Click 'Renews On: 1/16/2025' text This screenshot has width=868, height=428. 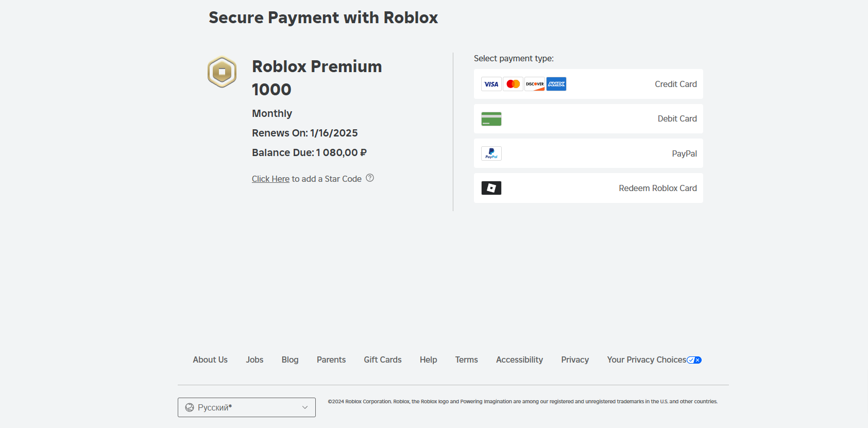pyautogui.click(x=305, y=133)
